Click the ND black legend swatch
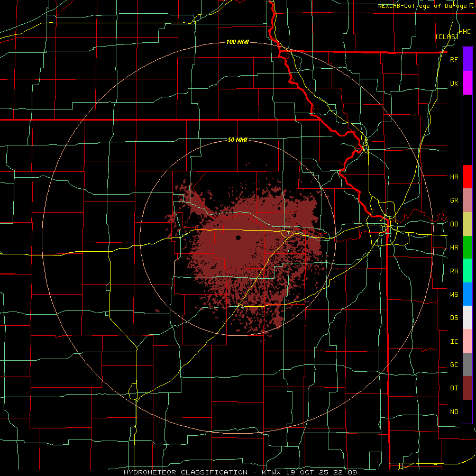This screenshot has width=476, height=476. pyautogui.click(x=467, y=411)
